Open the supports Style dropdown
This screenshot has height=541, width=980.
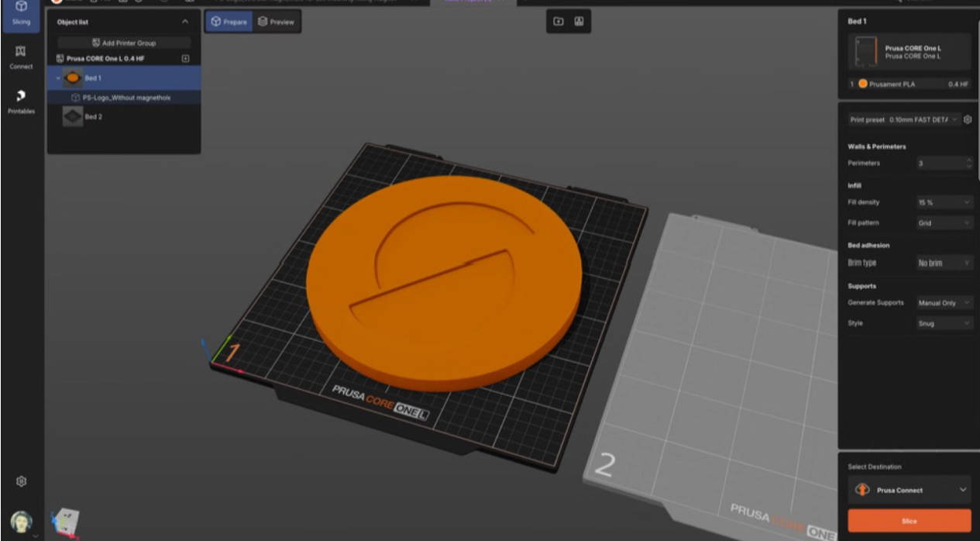click(x=944, y=323)
